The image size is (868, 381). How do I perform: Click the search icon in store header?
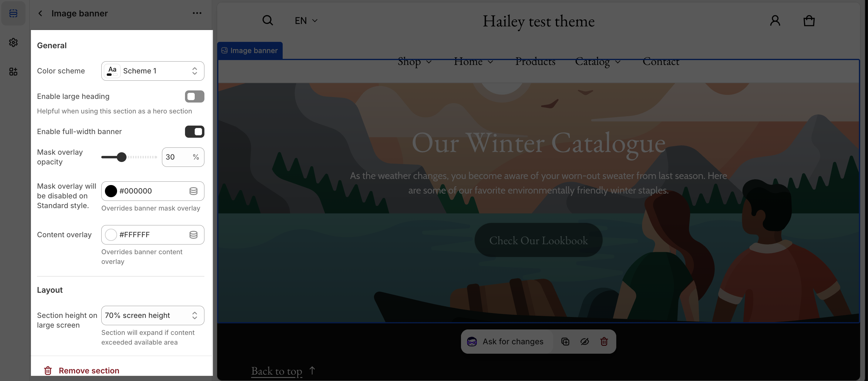point(267,21)
